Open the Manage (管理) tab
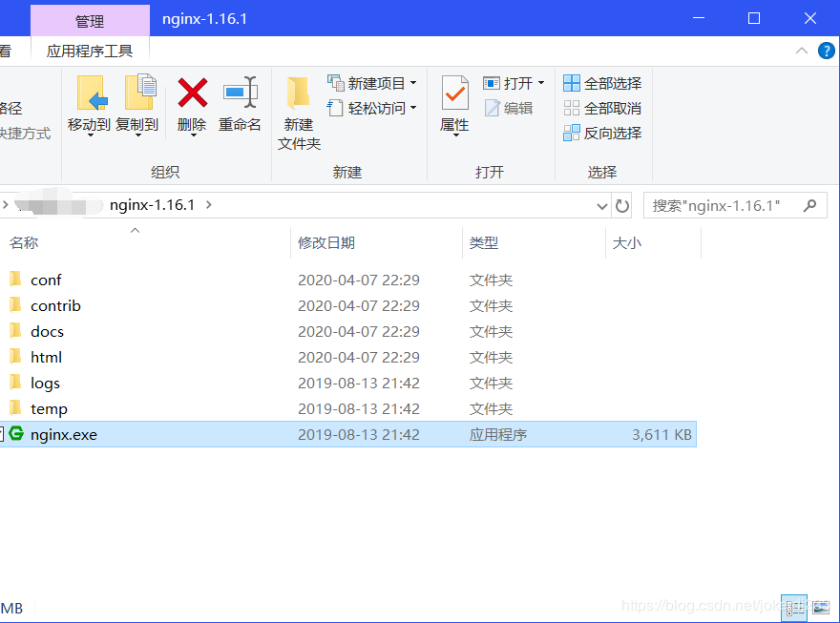 pyautogui.click(x=90, y=21)
